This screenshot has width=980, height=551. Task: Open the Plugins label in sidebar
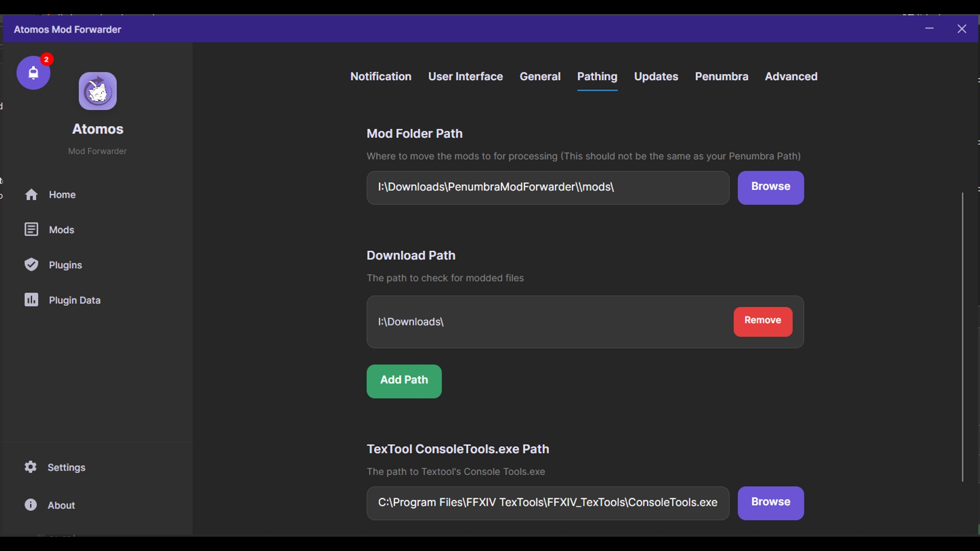(x=65, y=265)
